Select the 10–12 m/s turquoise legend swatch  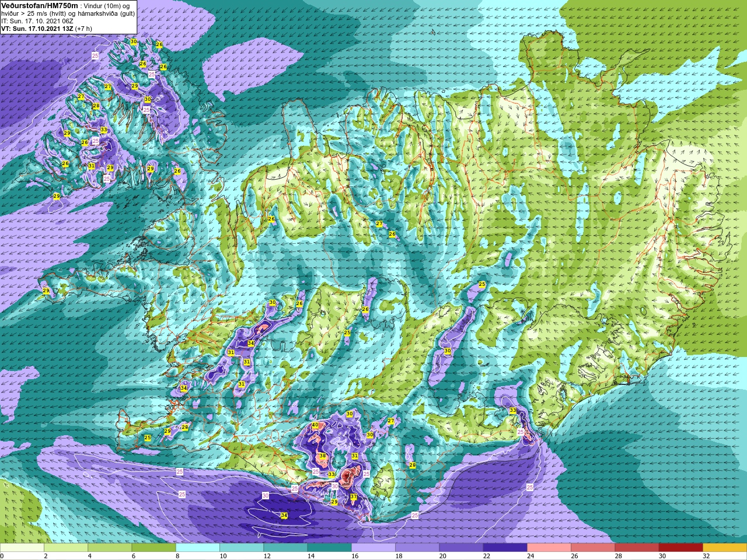[242, 548]
